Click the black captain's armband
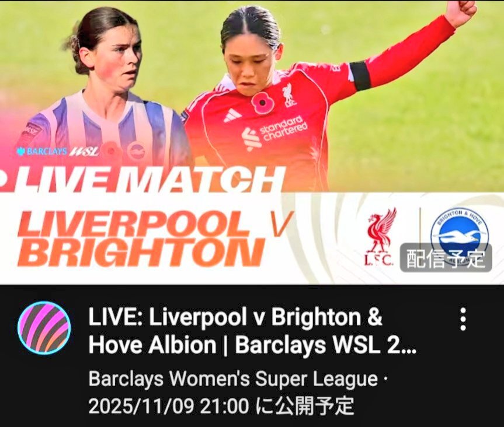The width and height of the screenshot is (504, 427). click(360, 76)
